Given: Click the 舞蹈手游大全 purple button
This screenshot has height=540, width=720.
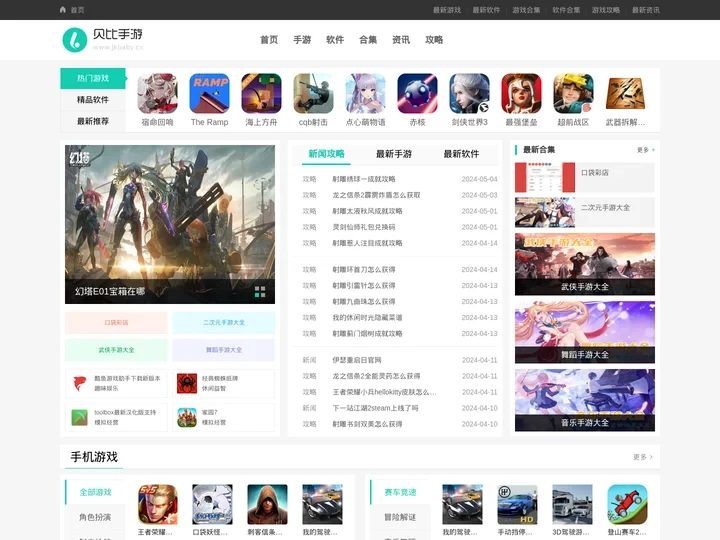Looking at the screenshot, I should pyautogui.click(x=224, y=350).
